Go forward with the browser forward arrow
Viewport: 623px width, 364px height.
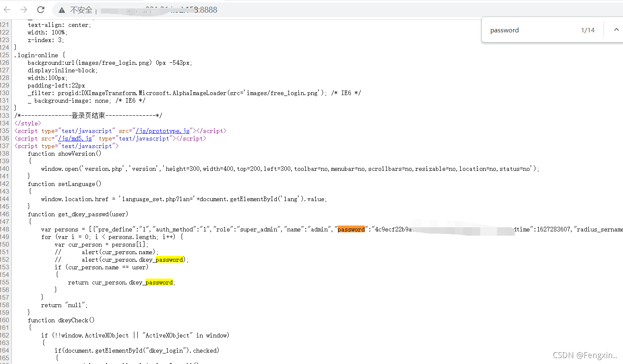24,10
